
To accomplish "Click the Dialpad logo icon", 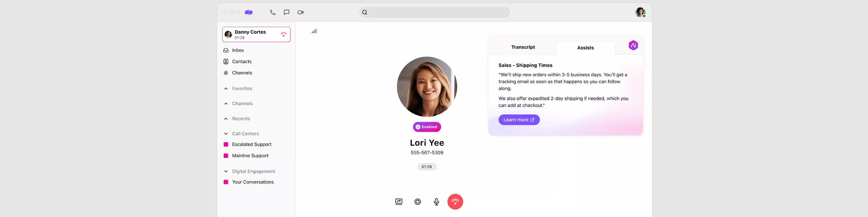I will [x=249, y=13].
